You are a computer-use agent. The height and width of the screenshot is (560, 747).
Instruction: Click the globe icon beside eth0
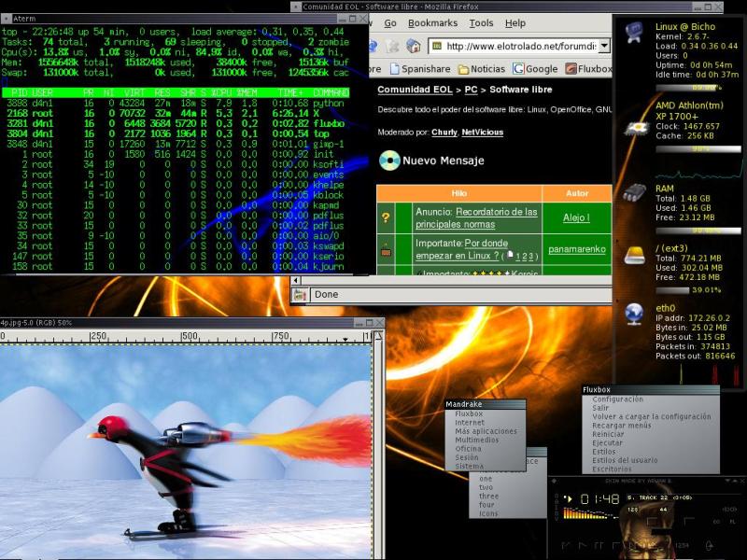635,315
